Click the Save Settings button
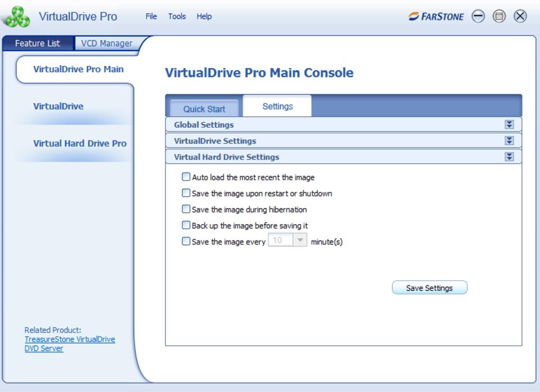 (x=429, y=288)
